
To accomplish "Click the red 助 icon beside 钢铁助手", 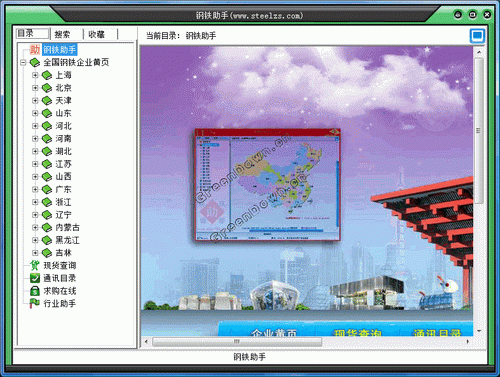I will (x=35, y=50).
